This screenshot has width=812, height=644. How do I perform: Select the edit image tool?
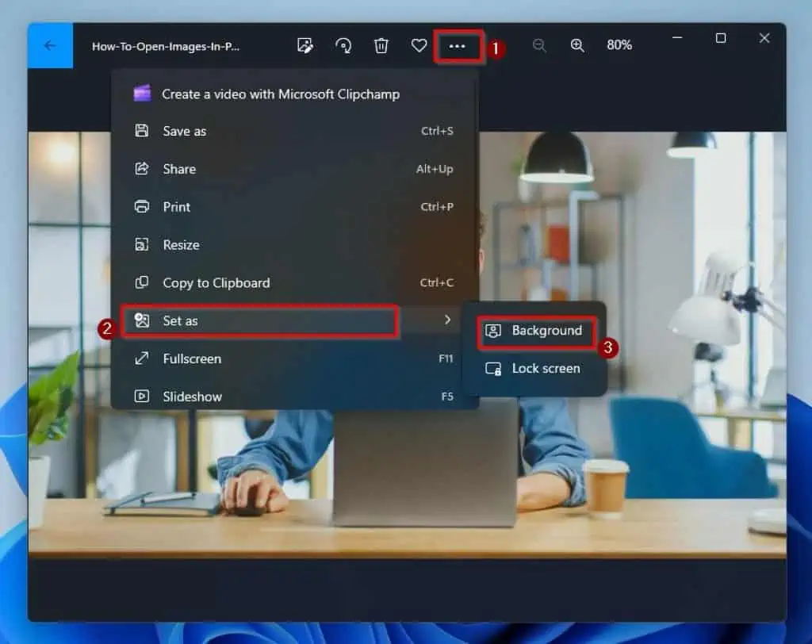tap(305, 45)
